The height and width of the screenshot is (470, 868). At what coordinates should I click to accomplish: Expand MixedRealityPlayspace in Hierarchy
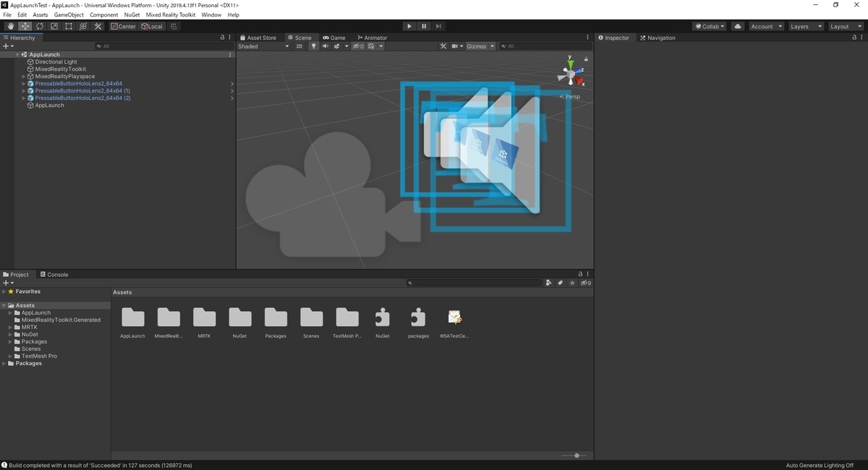[x=24, y=77]
